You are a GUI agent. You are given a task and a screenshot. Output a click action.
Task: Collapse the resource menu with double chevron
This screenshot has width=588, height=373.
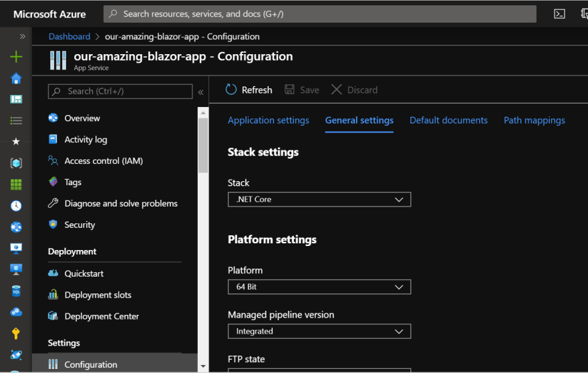click(x=200, y=92)
